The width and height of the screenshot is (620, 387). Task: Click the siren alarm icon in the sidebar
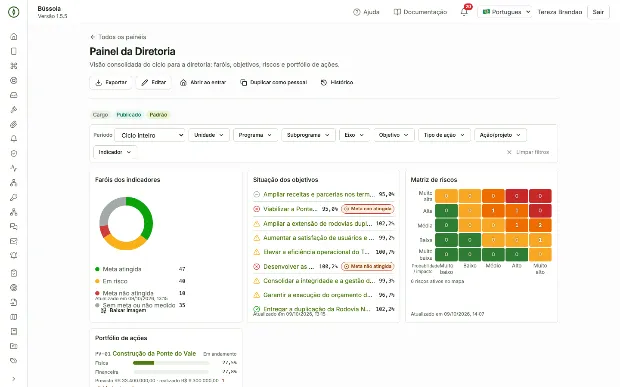tap(13, 256)
